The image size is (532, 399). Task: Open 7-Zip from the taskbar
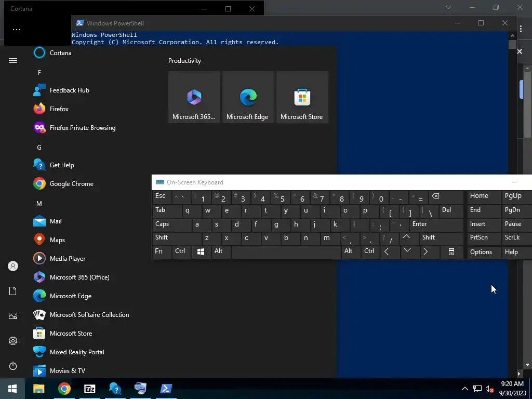click(89, 389)
